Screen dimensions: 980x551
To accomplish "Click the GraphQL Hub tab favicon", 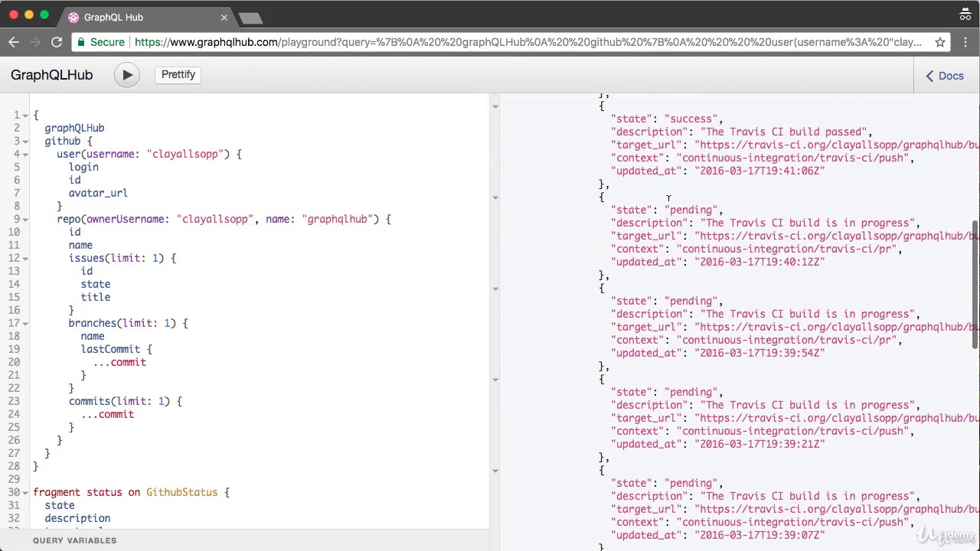I will click(73, 17).
